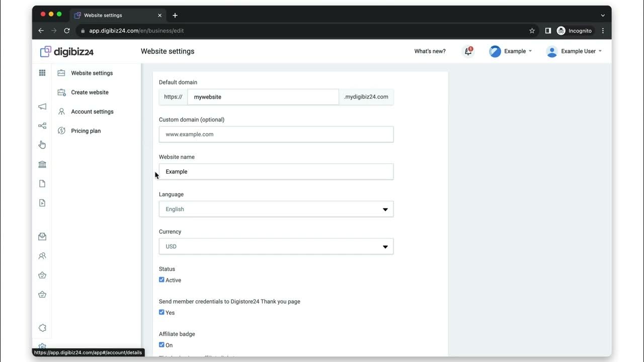Open the Language dropdown

tap(276, 209)
